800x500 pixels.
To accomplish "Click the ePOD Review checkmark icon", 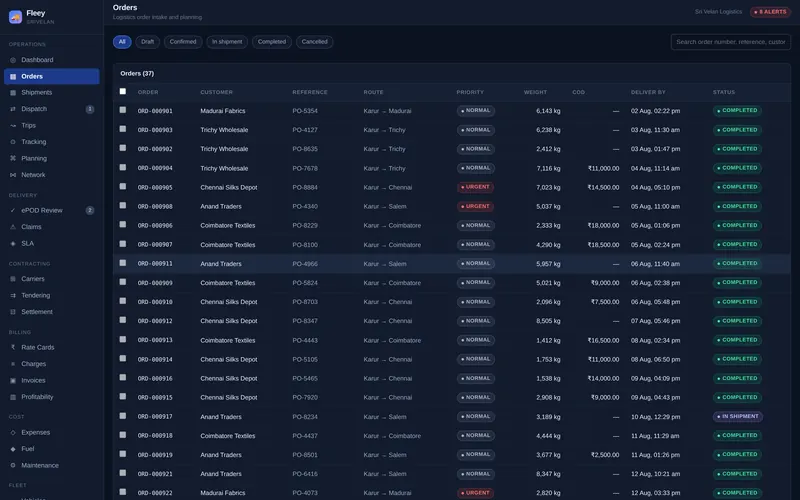I will tap(13, 210).
